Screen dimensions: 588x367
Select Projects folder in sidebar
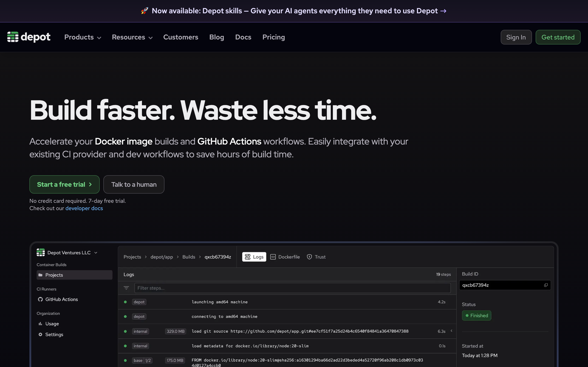coord(54,275)
